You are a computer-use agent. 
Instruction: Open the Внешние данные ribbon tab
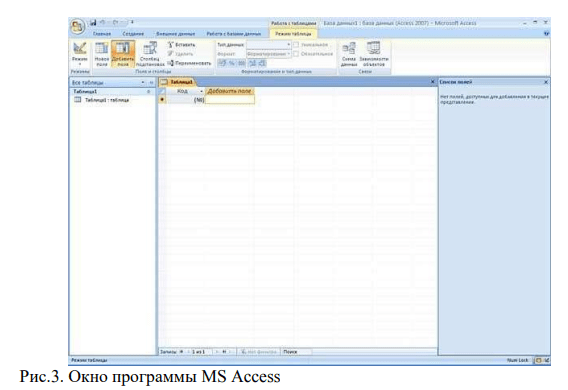pyautogui.click(x=175, y=34)
